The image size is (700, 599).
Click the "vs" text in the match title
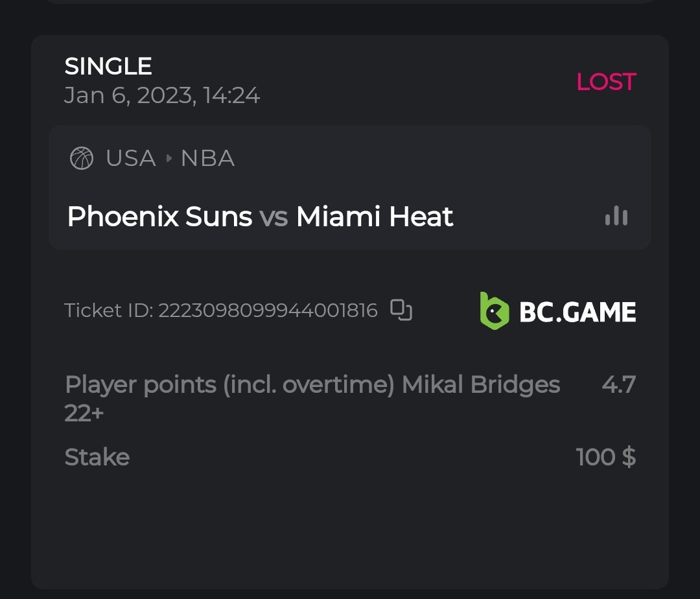tap(274, 217)
